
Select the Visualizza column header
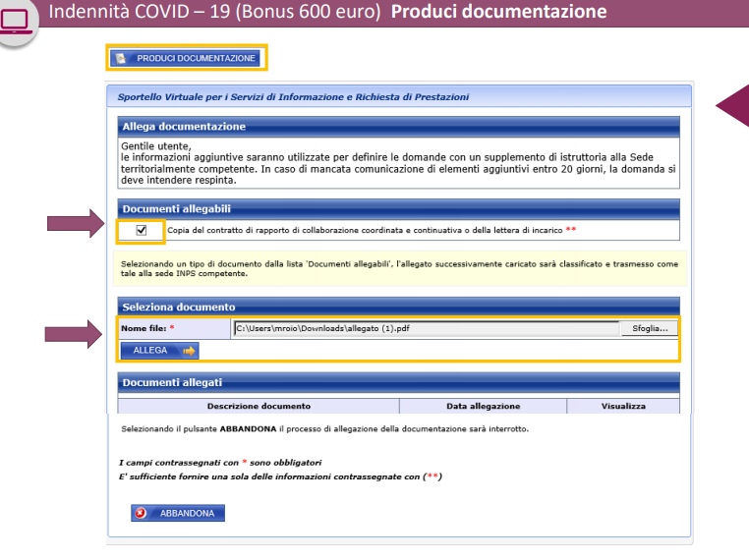623,406
